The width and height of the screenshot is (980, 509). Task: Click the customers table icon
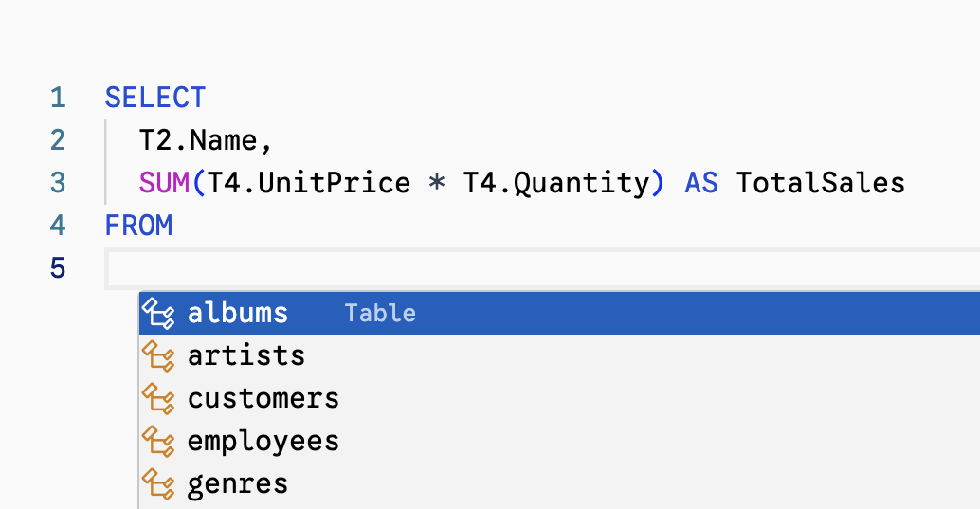coord(158,398)
